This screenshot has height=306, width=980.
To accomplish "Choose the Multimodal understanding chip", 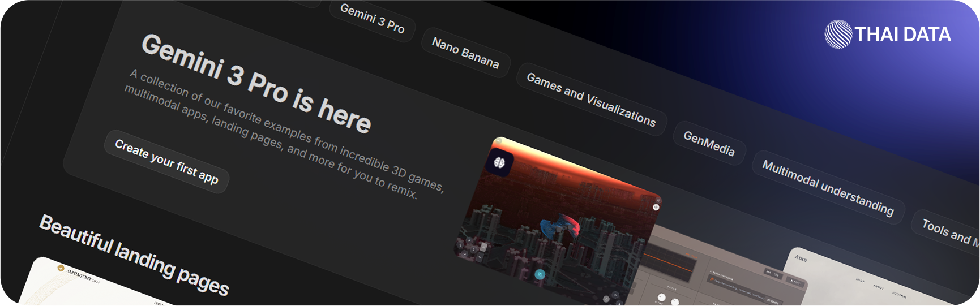I will [x=828, y=188].
